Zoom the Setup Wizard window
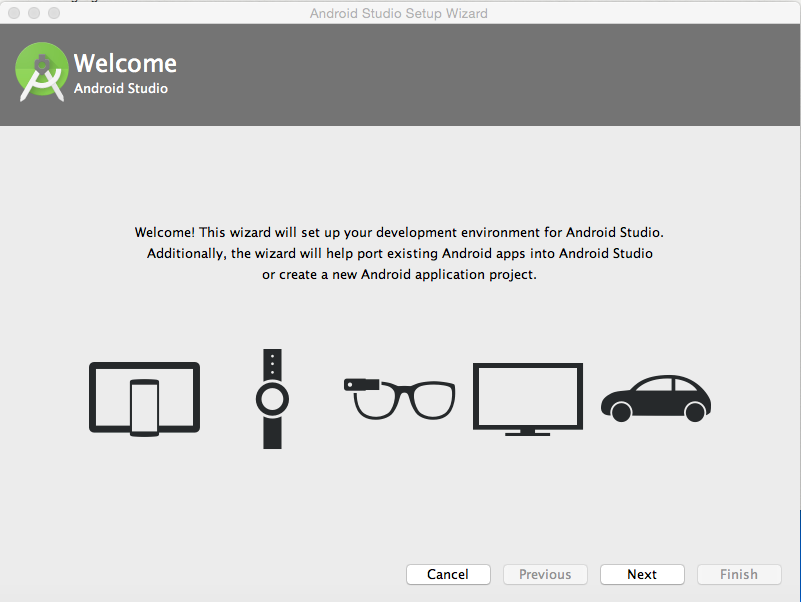Image resolution: width=801 pixels, height=602 pixels. pos(54,13)
